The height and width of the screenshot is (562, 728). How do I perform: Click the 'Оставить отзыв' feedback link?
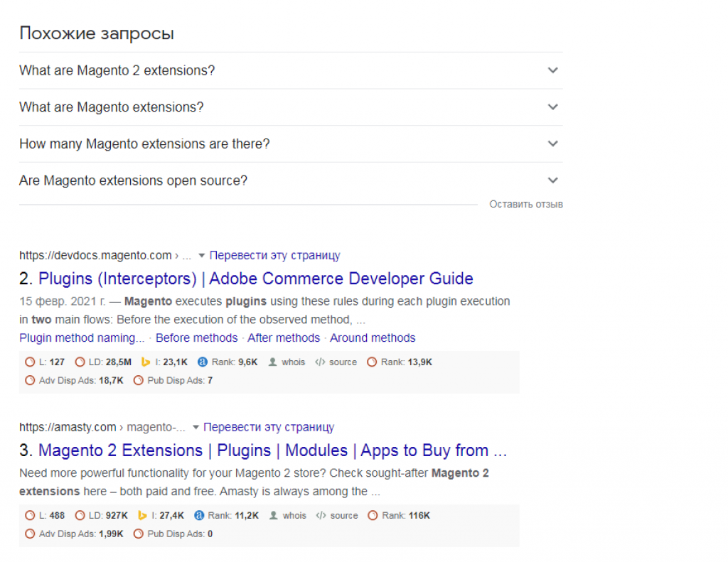point(525,205)
